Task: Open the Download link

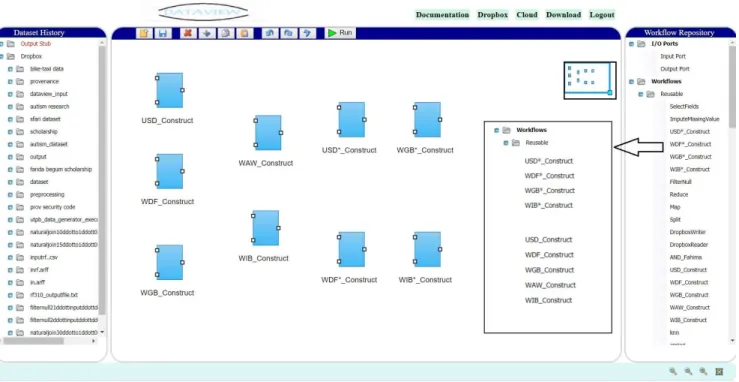Action: (563, 15)
